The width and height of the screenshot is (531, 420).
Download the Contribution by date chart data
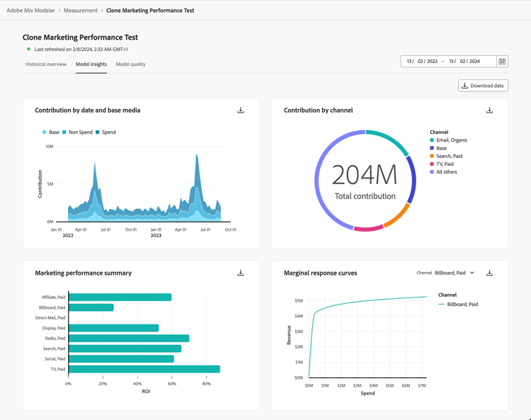241,110
